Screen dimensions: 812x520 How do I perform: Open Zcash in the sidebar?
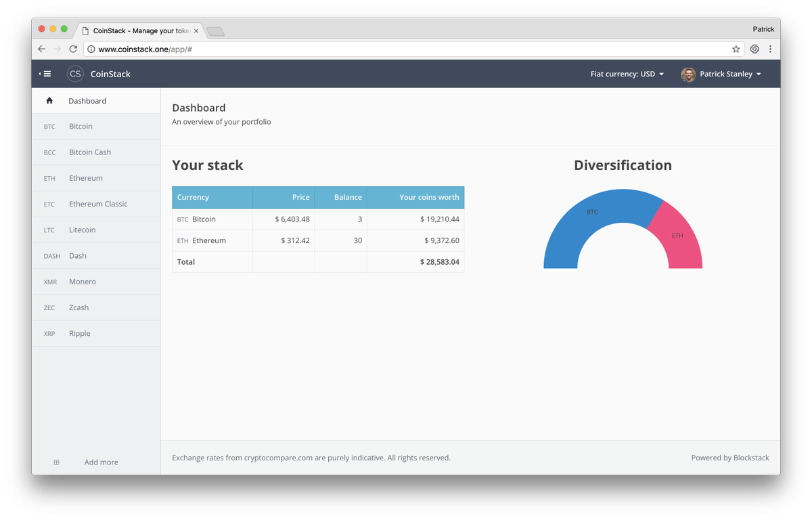96,307
